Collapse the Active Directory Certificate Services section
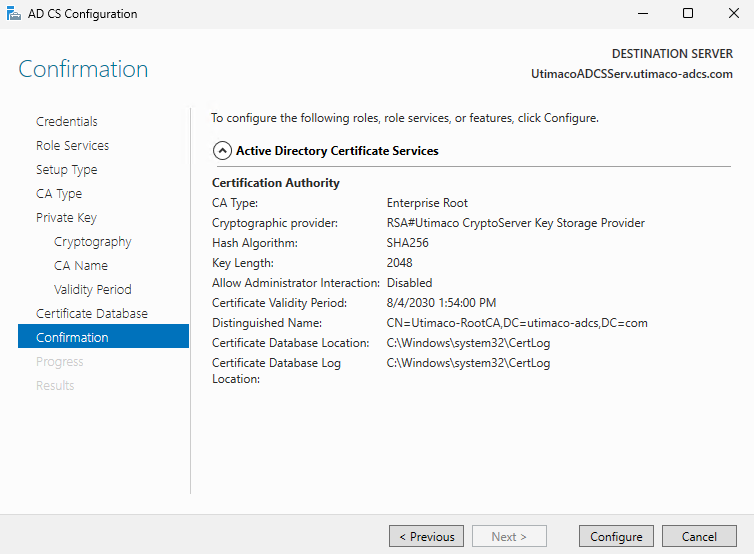The image size is (754, 554). click(221, 151)
